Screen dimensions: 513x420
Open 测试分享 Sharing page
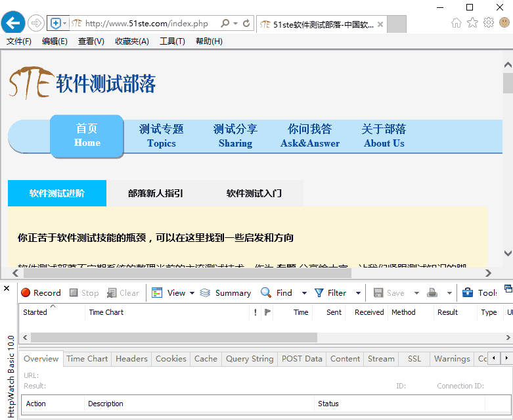pos(235,136)
